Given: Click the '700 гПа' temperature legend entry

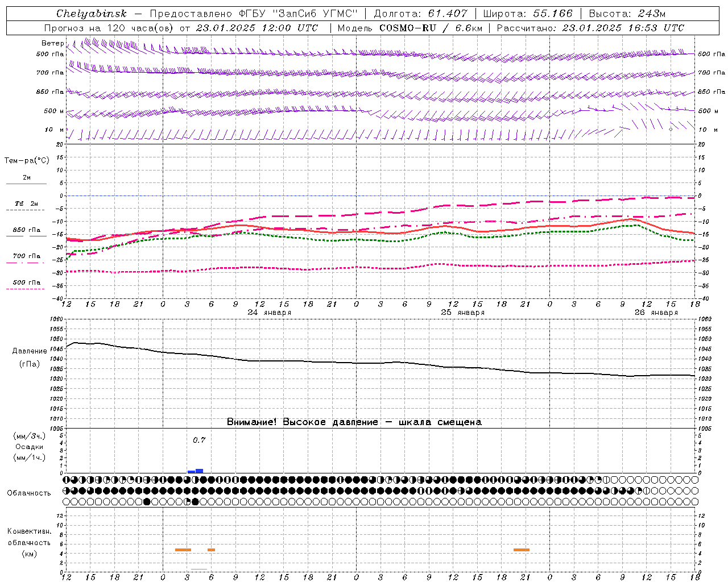Looking at the screenshot, I should click(27, 256).
